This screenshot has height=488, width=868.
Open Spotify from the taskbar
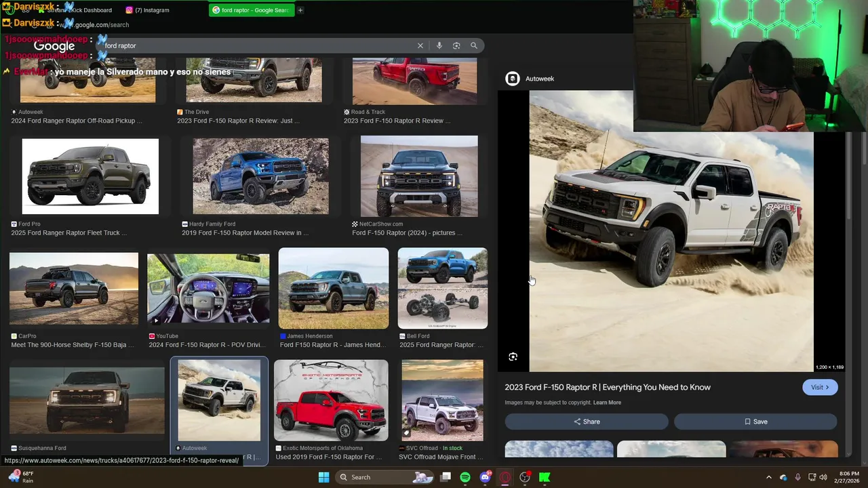[x=465, y=477]
